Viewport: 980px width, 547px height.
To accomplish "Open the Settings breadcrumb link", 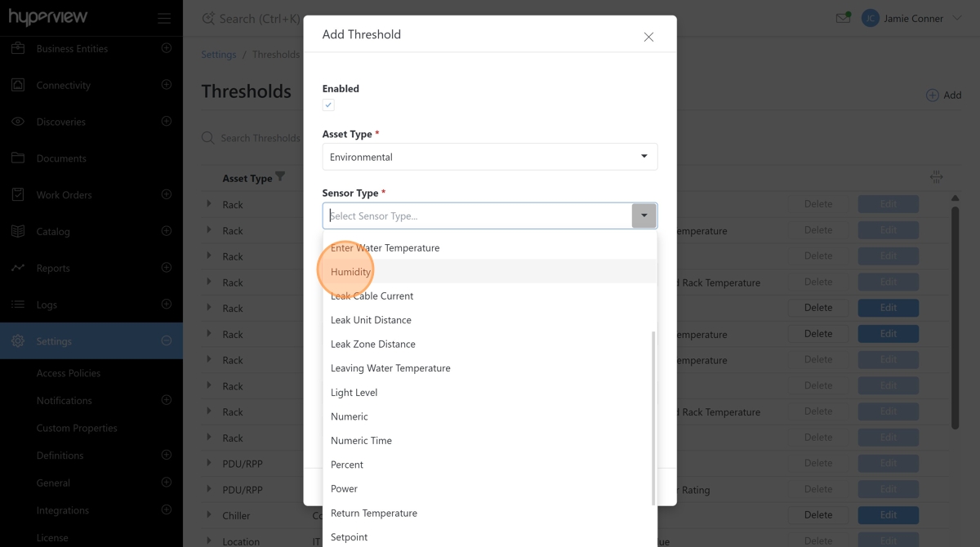I will [219, 55].
